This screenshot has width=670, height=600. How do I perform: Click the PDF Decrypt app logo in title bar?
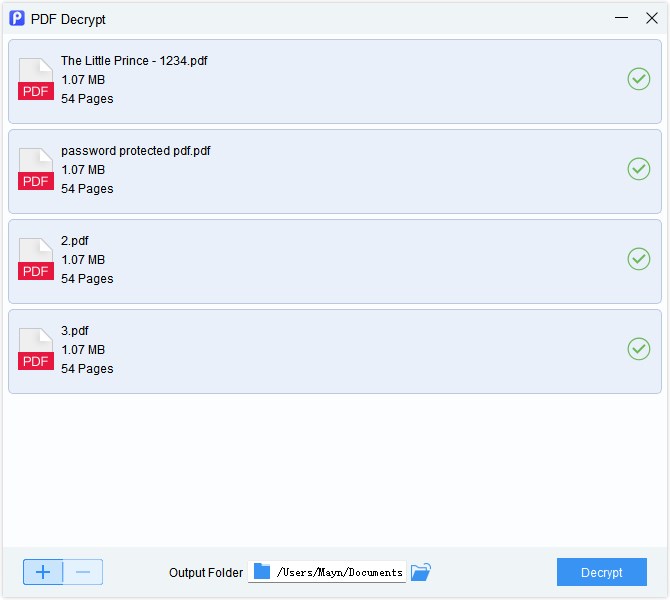pyautogui.click(x=17, y=19)
